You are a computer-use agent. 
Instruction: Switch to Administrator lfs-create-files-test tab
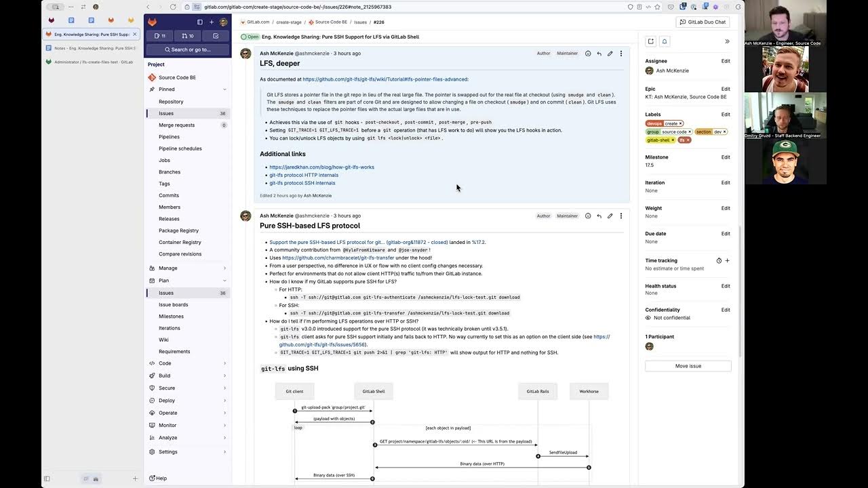[x=92, y=62]
